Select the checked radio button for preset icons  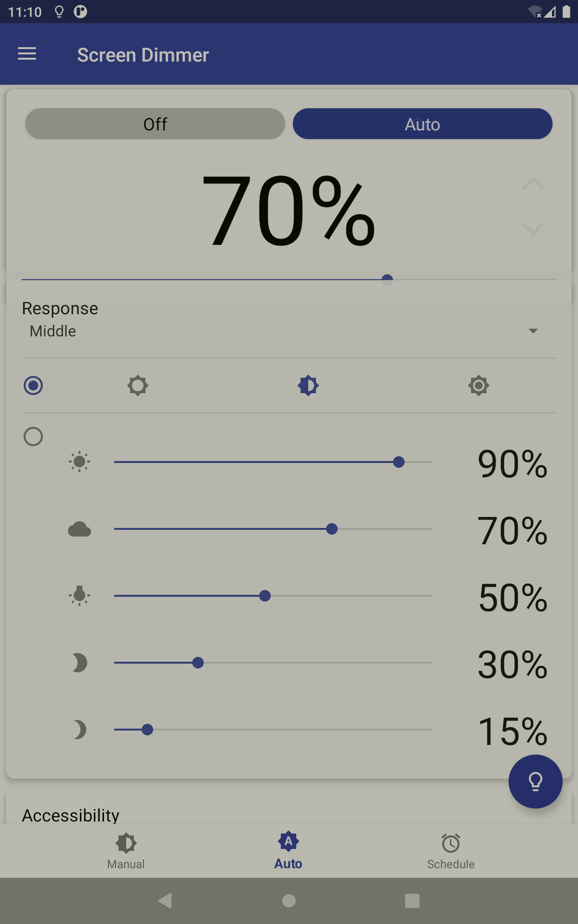point(33,385)
